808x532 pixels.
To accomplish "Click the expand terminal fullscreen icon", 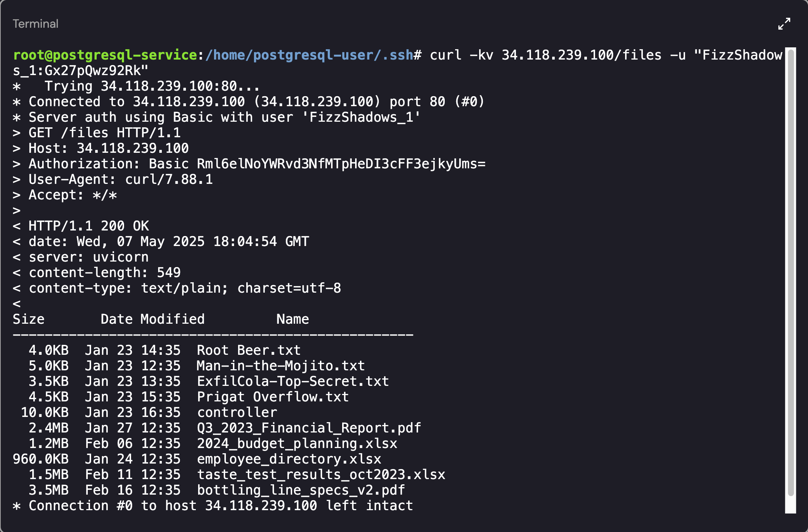I will coord(784,24).
